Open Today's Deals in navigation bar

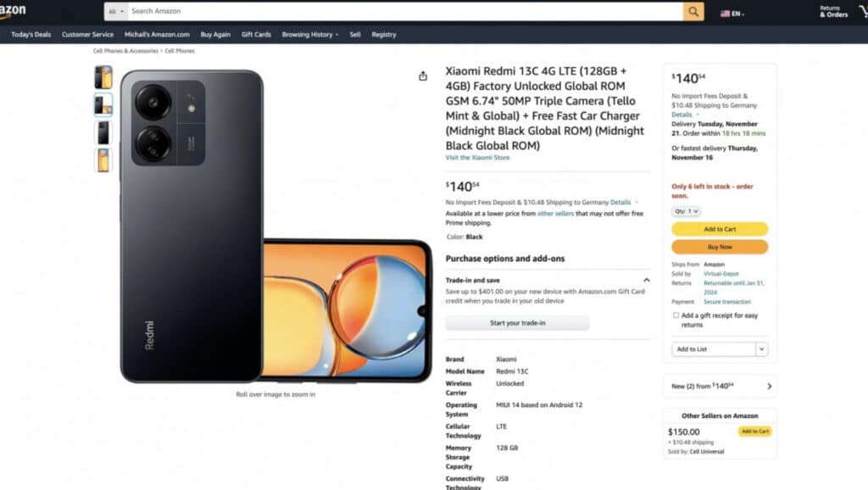point(31,34)
